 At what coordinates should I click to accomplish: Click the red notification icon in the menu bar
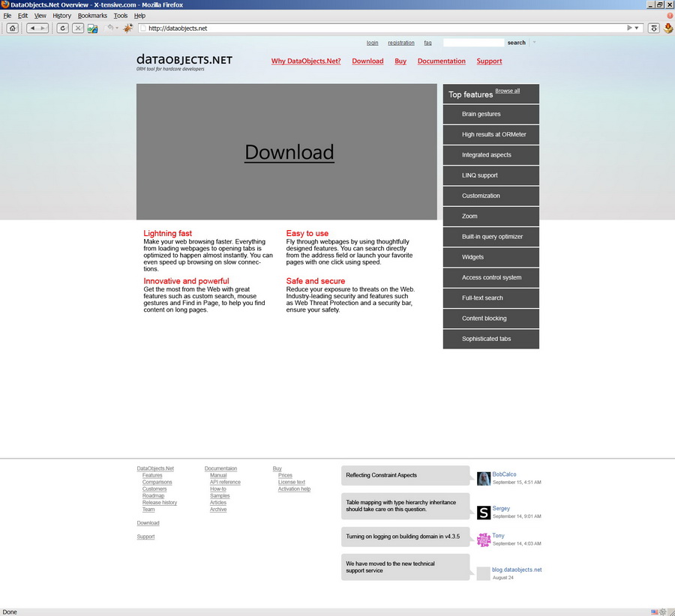point(670,16)
